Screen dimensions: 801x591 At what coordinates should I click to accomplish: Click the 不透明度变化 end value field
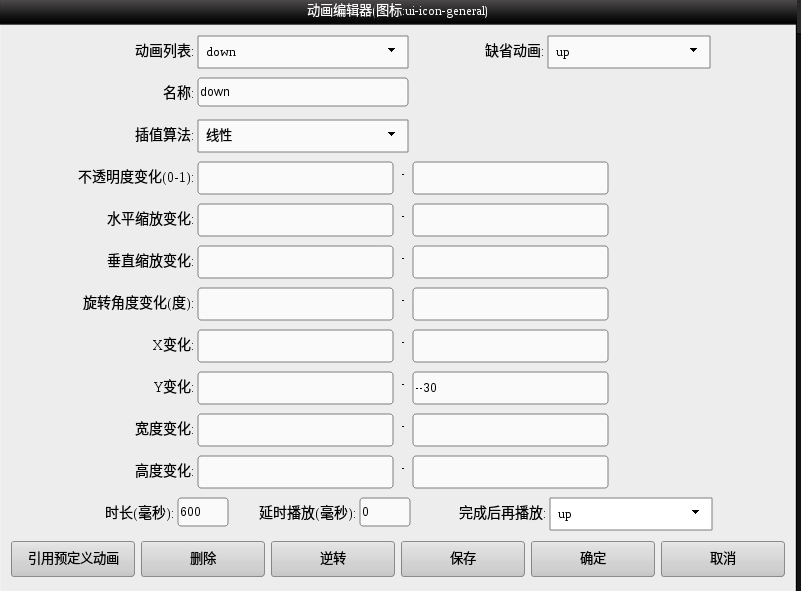pyautogui.click(x=510, y=178)
